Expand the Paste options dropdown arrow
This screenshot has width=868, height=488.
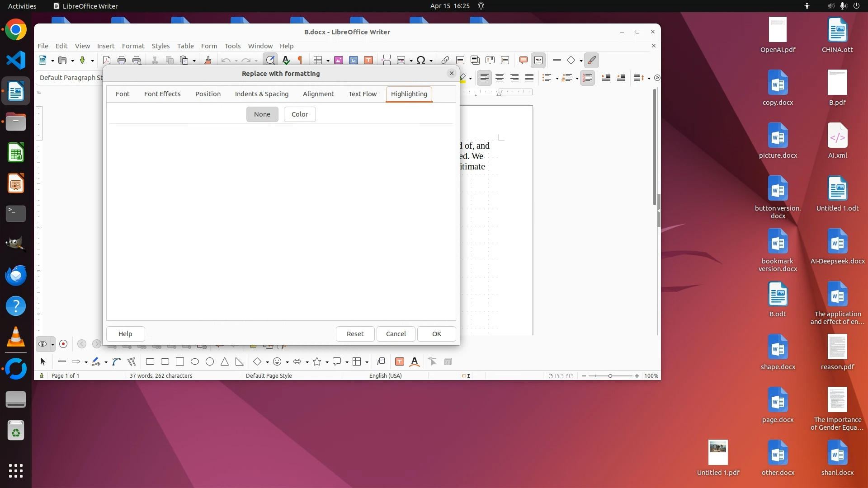(x=194, y=61)
